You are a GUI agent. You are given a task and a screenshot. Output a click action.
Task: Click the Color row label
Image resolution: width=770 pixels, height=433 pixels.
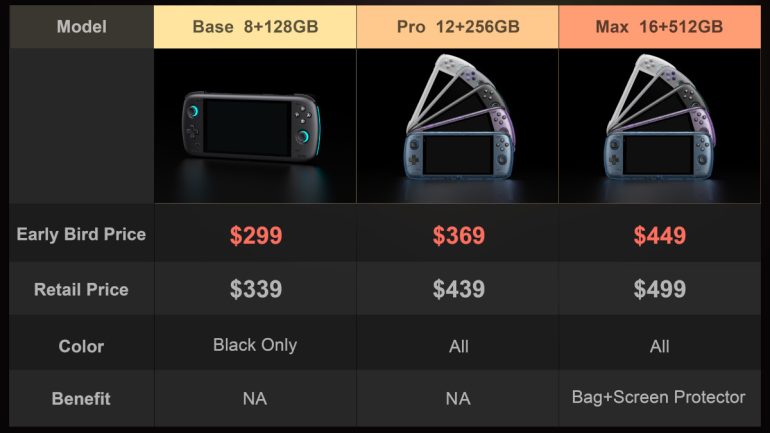click(x=81, y=346)
